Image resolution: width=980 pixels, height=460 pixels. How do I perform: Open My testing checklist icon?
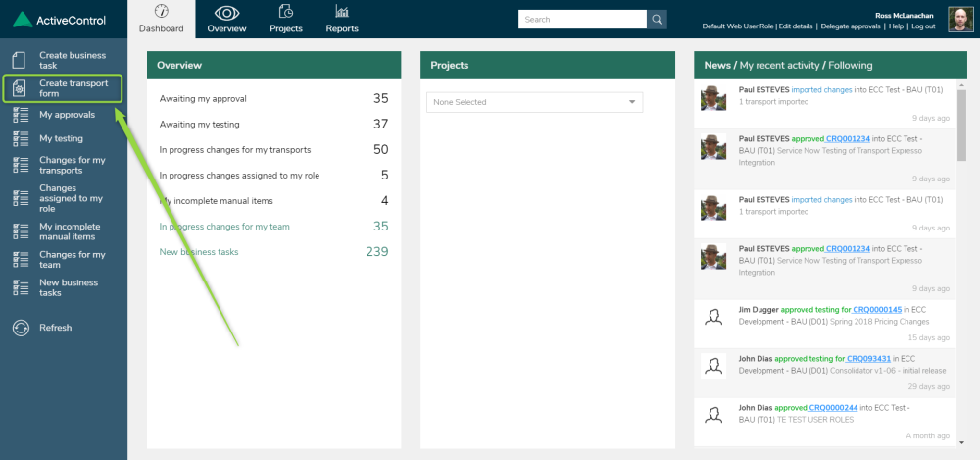[x=21, y=138]
